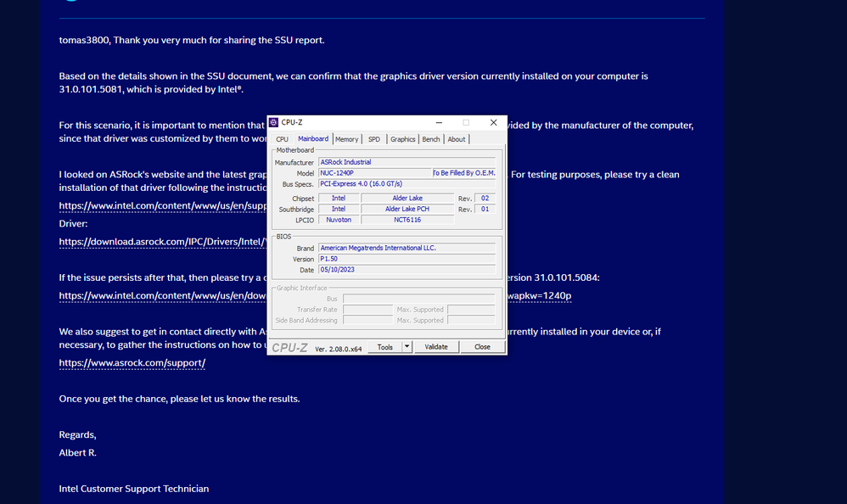
Task: Switch to the Graphics tab
Action: pos(403,139)
